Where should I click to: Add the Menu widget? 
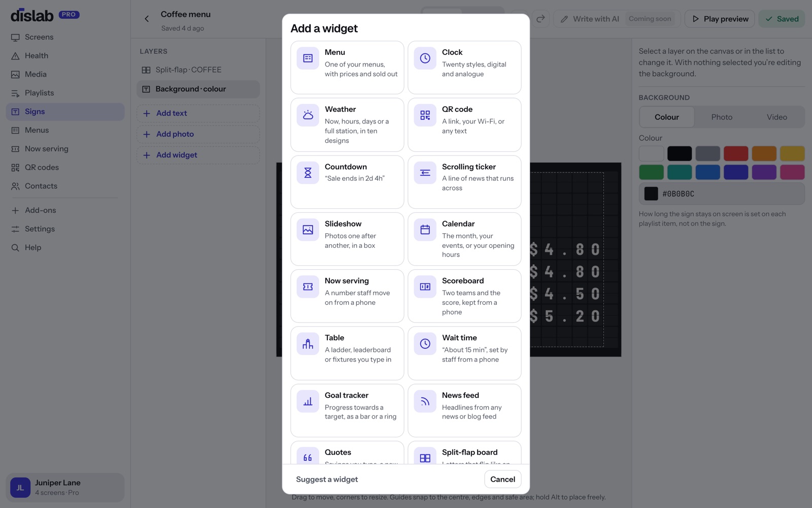point(347,68)
